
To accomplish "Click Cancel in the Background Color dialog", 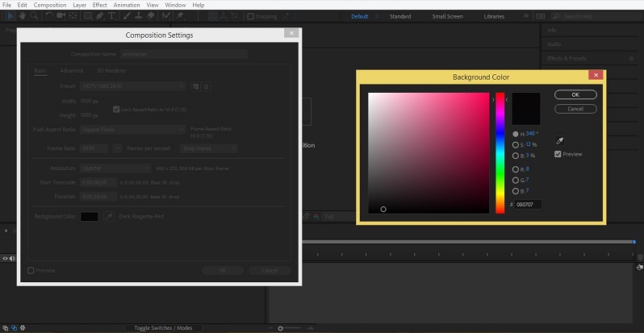I will pos(575,108).
